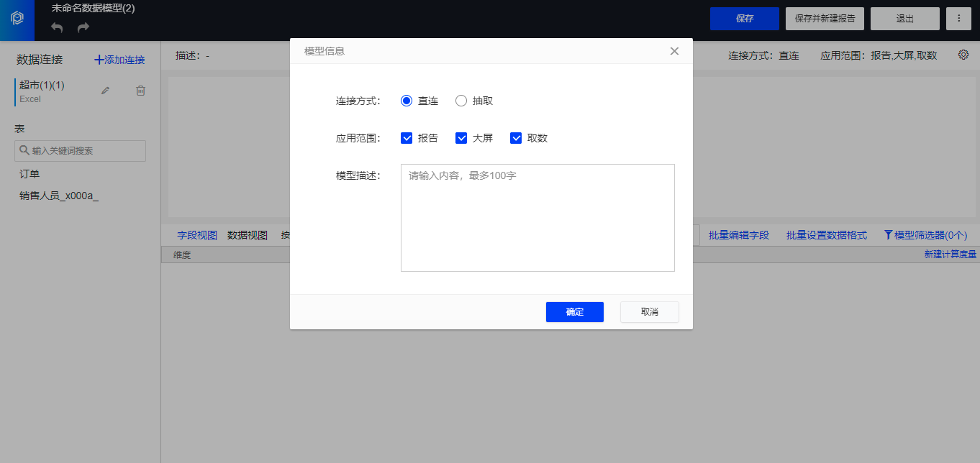Click the 确定 button
Viewport: 980px width, 463px height.
coord(574,312)
